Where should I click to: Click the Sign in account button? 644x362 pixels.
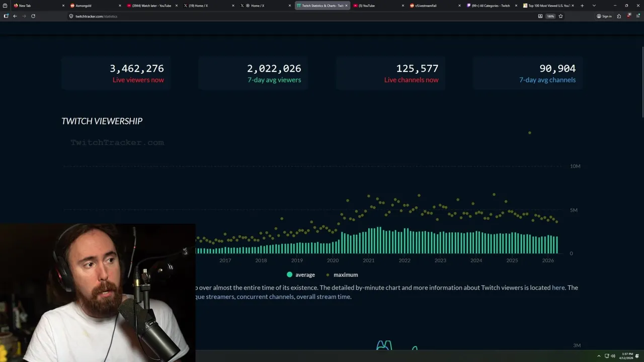pos(604,16)
